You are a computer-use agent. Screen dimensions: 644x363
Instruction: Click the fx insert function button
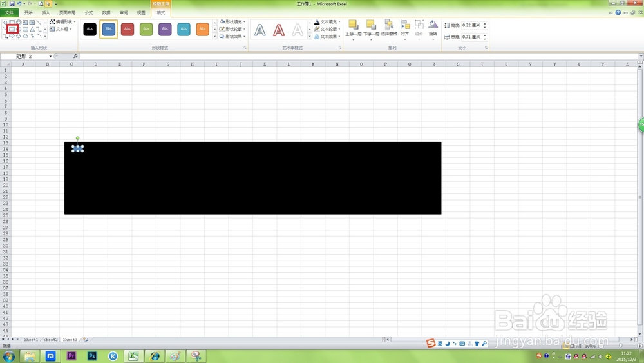pyautogui.click(x=75, y=56)
